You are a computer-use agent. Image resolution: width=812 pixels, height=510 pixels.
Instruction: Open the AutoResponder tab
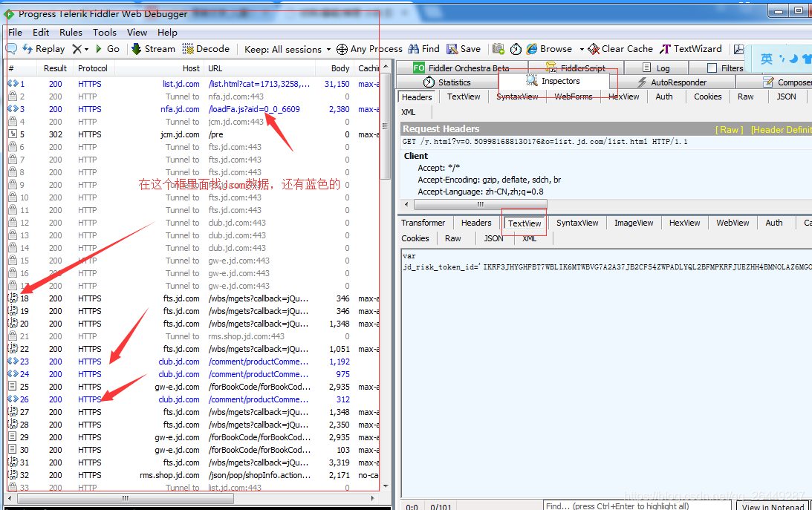[672, 82]
